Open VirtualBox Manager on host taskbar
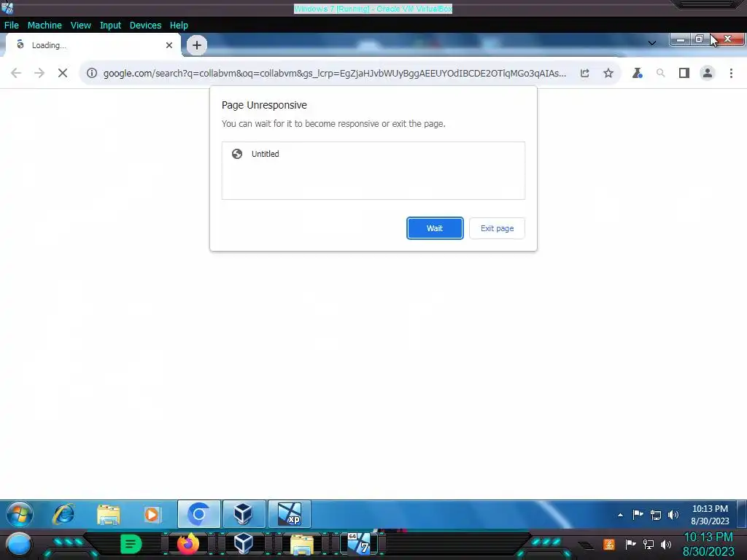This screenshot has width=747, height=560. tap(244, 544)
